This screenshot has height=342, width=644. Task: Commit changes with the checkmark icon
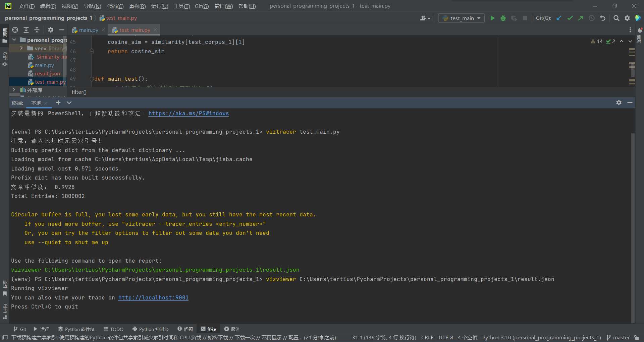tap(570, 18)
